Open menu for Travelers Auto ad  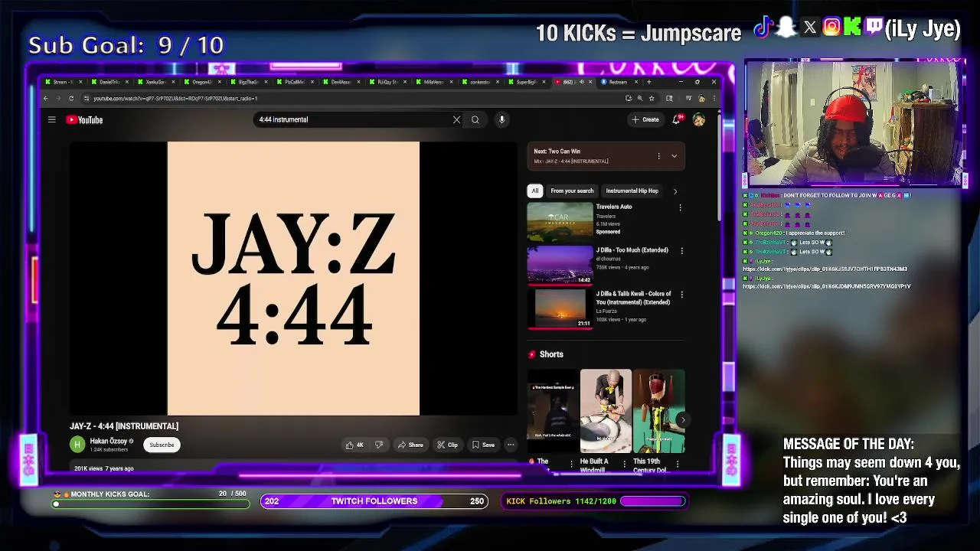pyautogui.click(x=680, y=207)
